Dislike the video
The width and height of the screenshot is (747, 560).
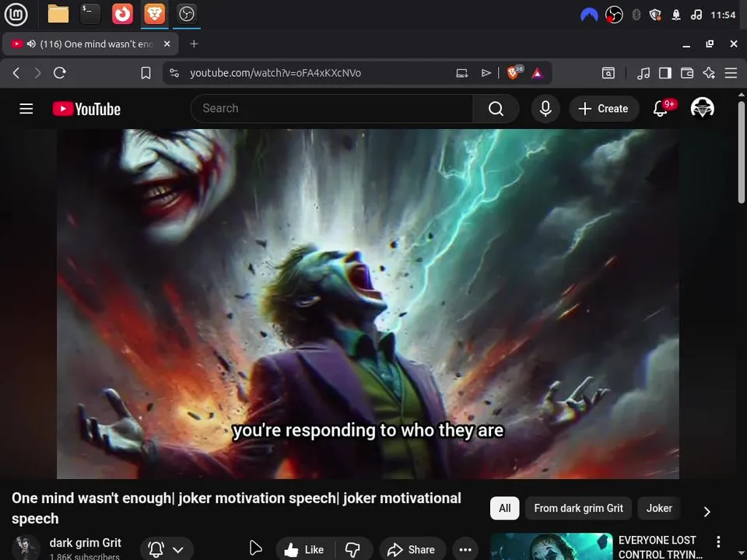pos(353,550)
